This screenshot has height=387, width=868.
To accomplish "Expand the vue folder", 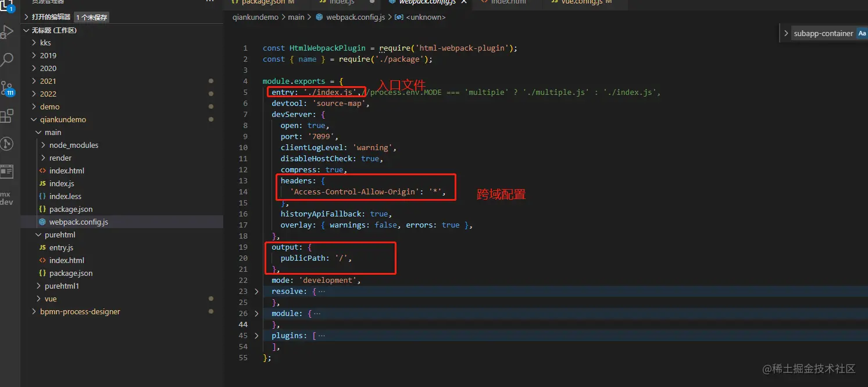I will pyautogui.click(x=39, y=299).
